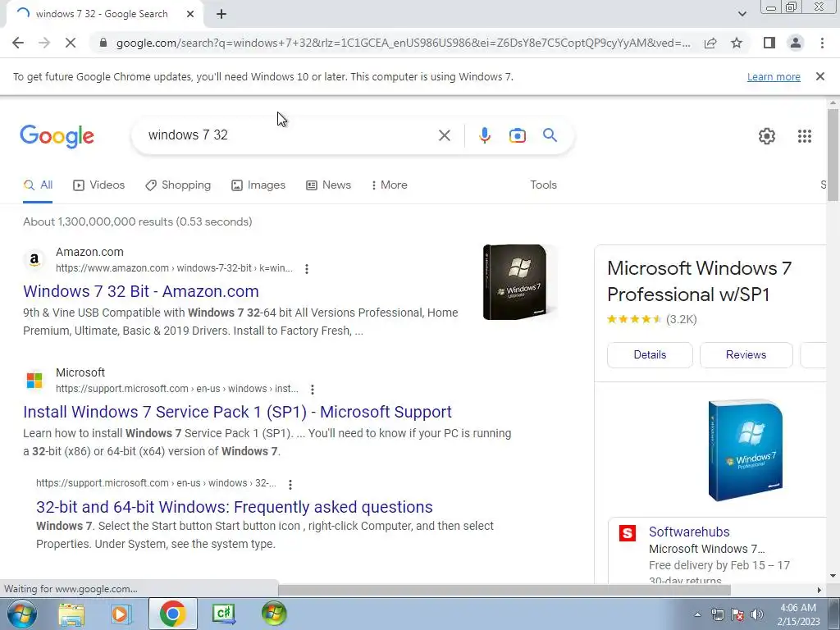Open the Windows Start menu
The width and height of the screenshot is (840, 630).
coord(21,614)
